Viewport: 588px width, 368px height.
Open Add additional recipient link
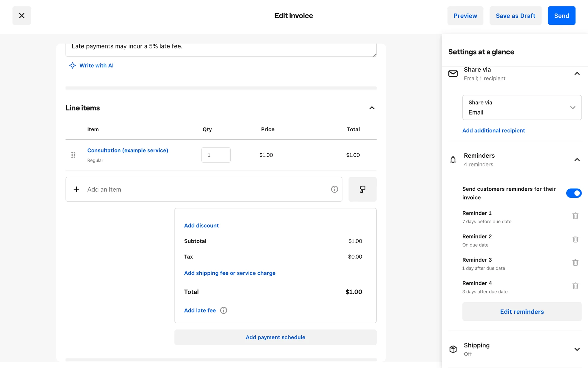click(x=493, y=131)
